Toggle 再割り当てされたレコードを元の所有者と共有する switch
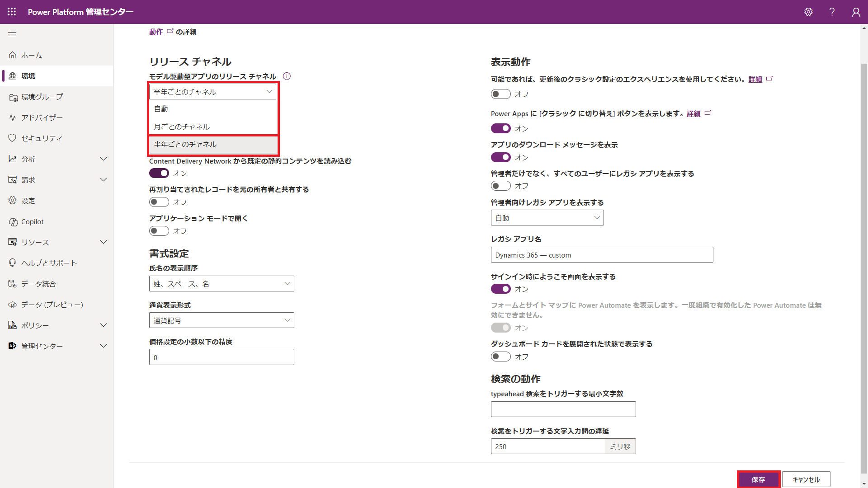 (159, 202)
